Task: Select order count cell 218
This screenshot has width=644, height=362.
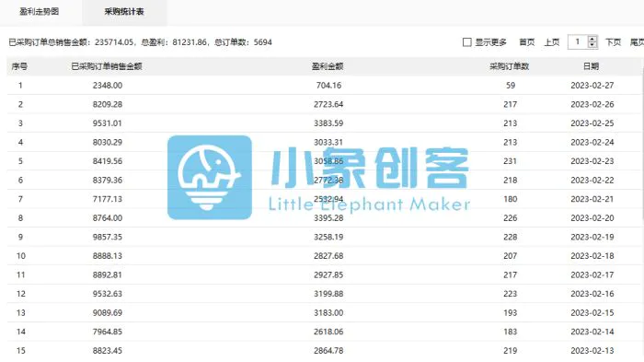Action: pos(510,180)
